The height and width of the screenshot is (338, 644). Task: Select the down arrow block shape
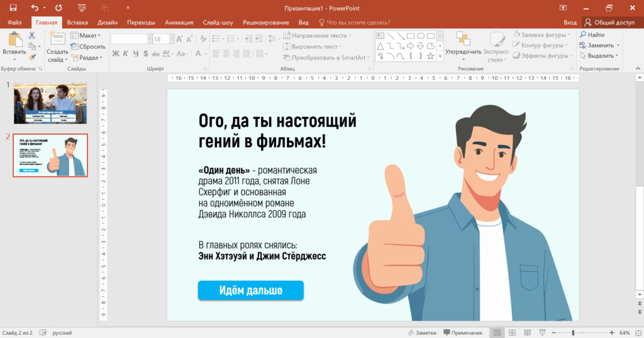pos(421,46)
